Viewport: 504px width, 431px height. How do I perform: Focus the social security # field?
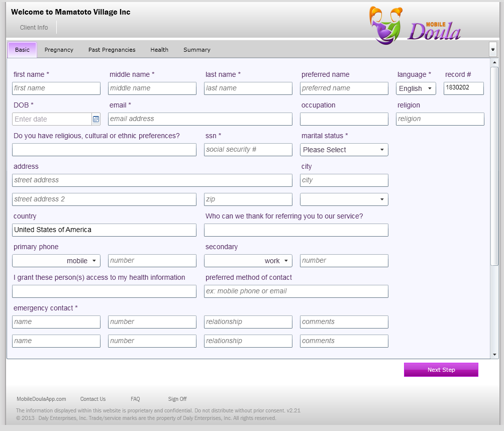248,150
